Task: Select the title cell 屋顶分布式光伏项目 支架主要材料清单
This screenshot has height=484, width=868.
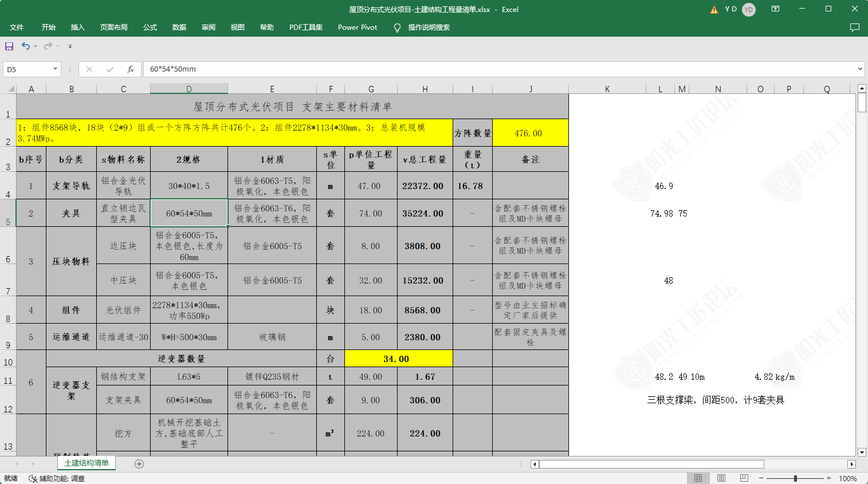Action: click(x=292, y=107)
